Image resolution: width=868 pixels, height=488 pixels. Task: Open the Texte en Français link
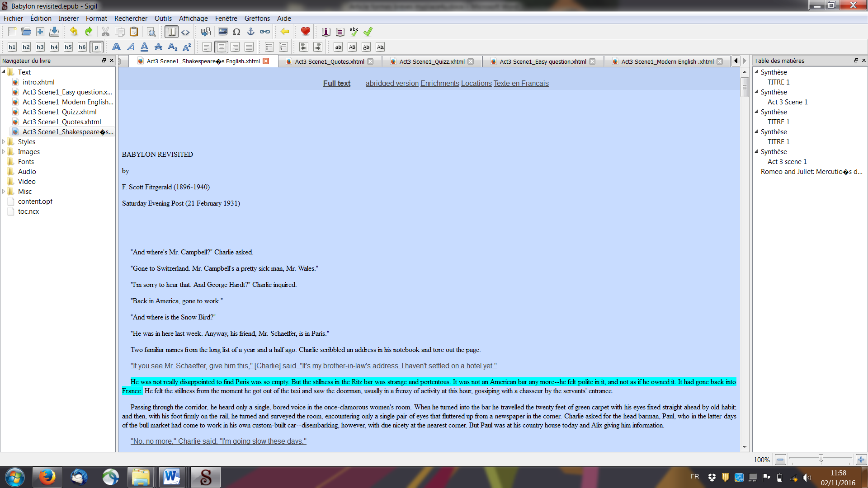click(521, 84)
